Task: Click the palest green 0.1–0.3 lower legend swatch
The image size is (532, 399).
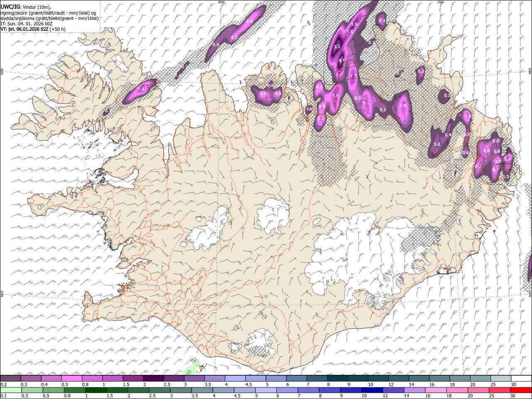Action: pos(11,390)
